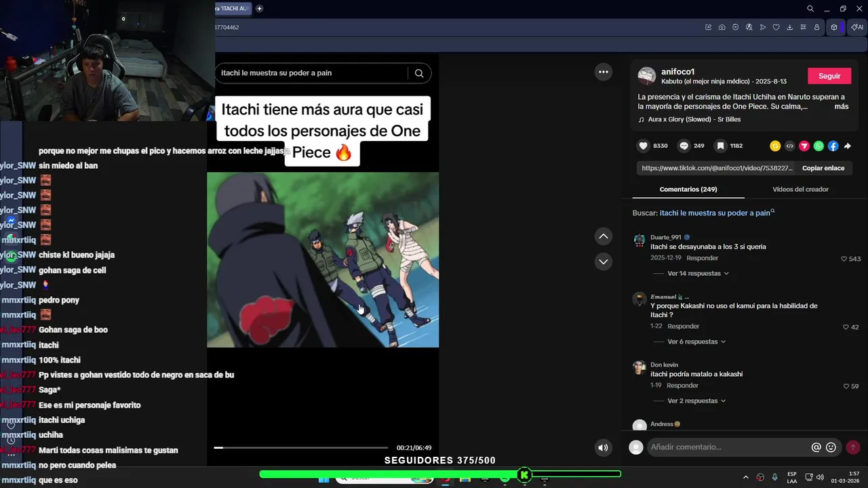Viewport: 868px width, 488px height.
Task: Click the video progress bar
Action: tap(301, 447)
